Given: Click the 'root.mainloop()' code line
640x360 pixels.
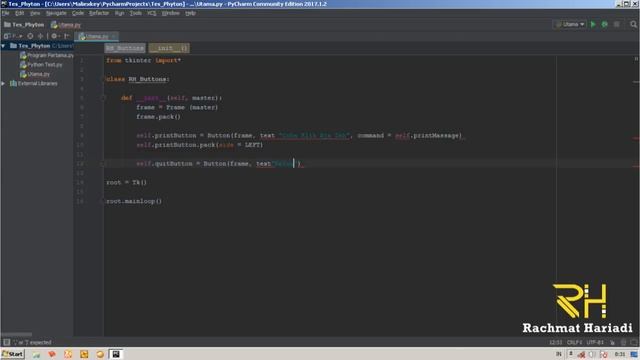Looking at the screenshot, I should [x=134, y=201].
